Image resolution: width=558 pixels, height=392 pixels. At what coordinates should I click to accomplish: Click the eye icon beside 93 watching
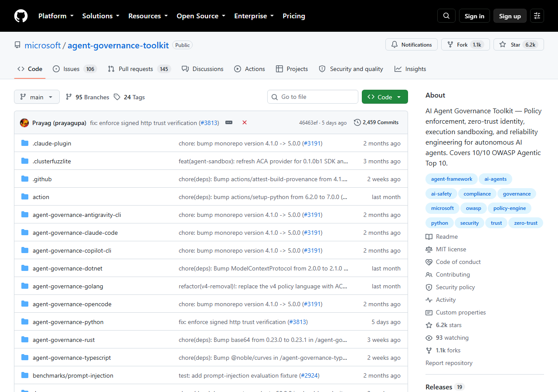click(429, 338)
